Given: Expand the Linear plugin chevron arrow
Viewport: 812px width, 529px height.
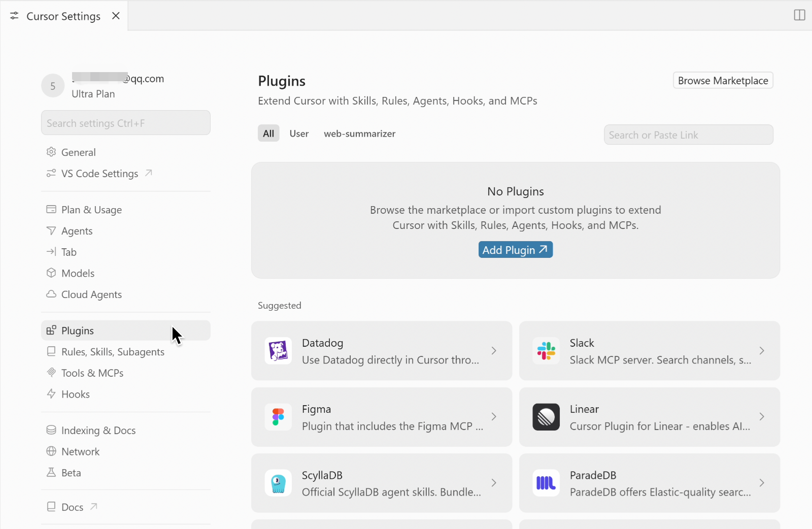Looking at the screenshot, I should (x=762, y=417).
